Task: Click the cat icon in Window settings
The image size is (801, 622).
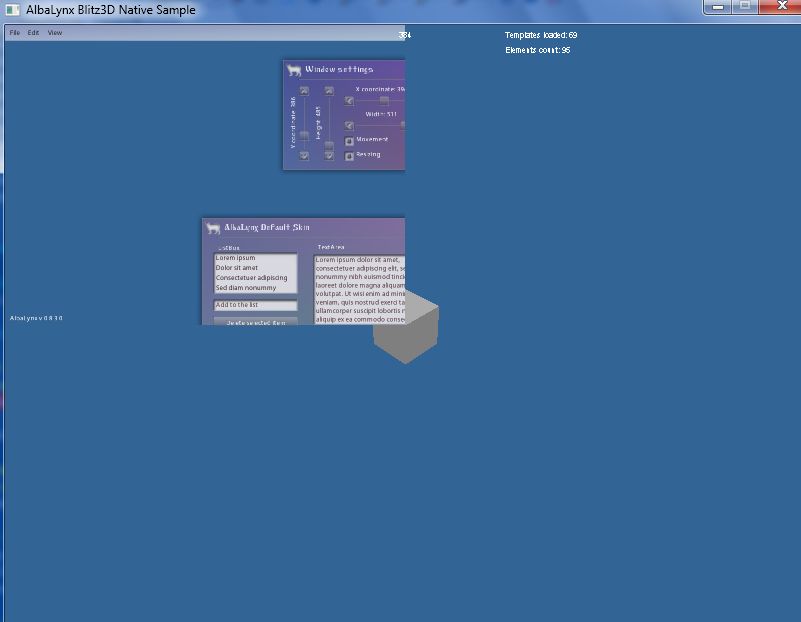Action: [x=294, y=70]
